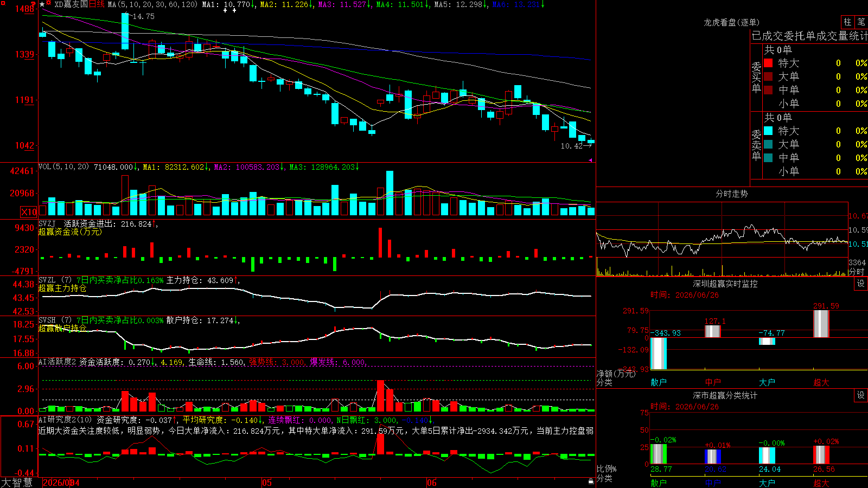The image size is (868, 488).
Task: Click the 中户 bar showing 127.1
Action: click(713, 331)
